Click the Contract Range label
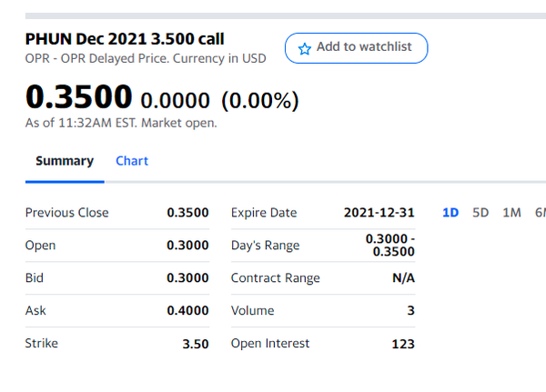Viewport: 546px width, 392px height. tap(275, 278)
